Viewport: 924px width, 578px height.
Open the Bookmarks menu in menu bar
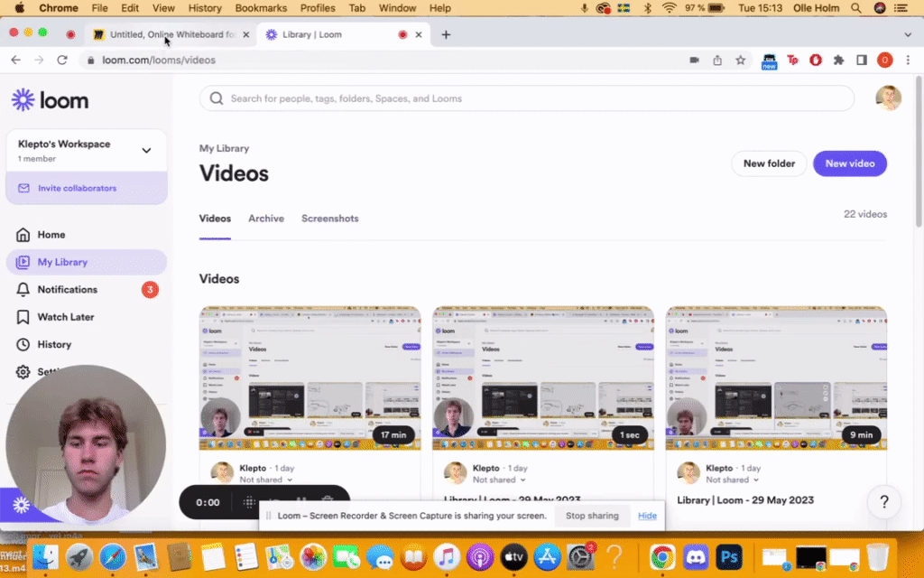coord(261,8)
